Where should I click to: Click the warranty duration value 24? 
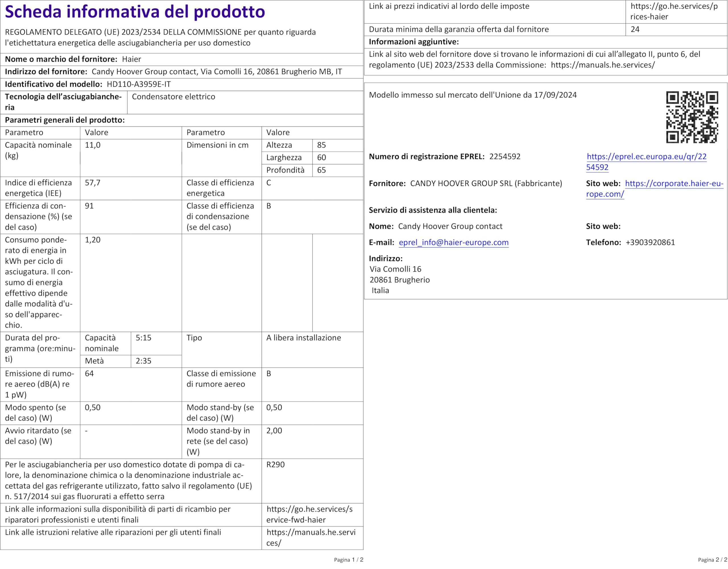point(635,29)
